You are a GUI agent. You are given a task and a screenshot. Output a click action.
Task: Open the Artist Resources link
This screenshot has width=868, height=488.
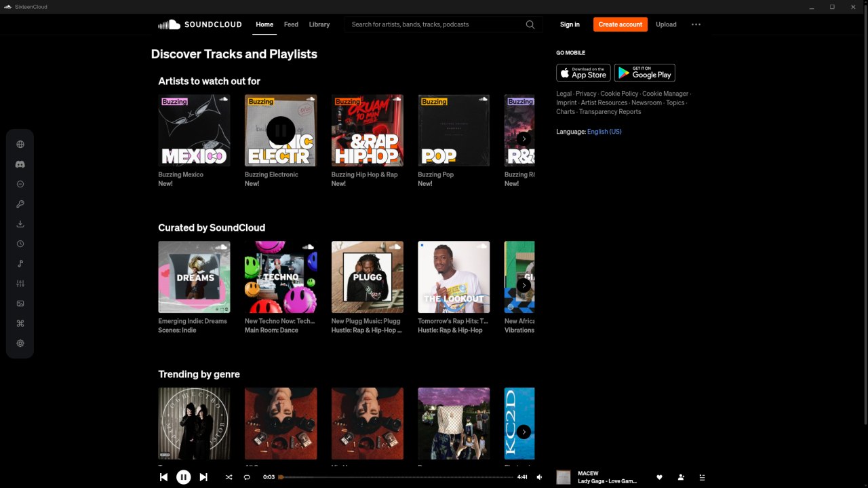604,102
